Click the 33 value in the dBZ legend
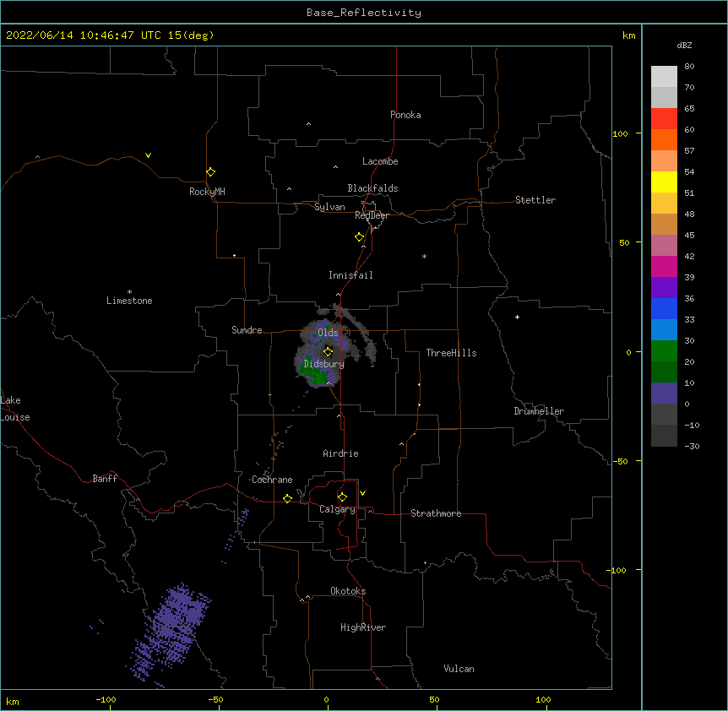 click(x=689, y=320)
